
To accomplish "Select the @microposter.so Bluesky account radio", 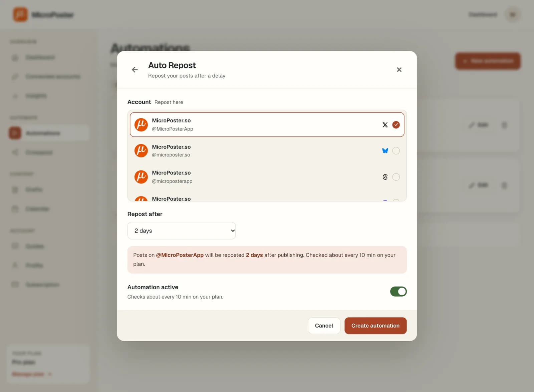I will 396,151.
